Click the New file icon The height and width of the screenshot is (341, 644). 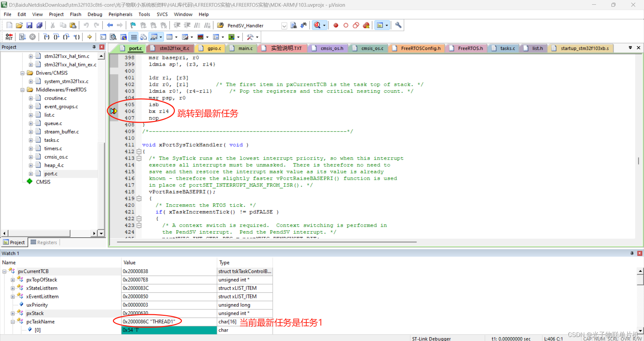tap(9, 25)
